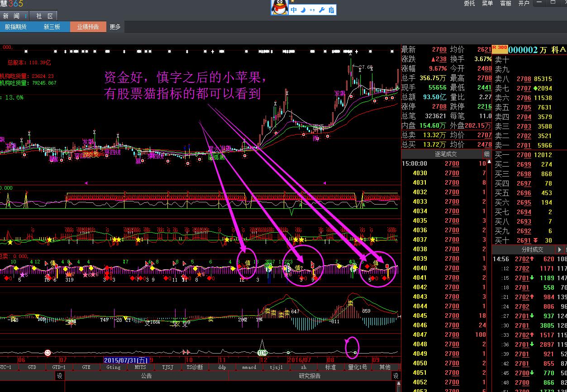
Task: Click the green diamond marker in 卖七 row
Action: click(x=536, y=88)
